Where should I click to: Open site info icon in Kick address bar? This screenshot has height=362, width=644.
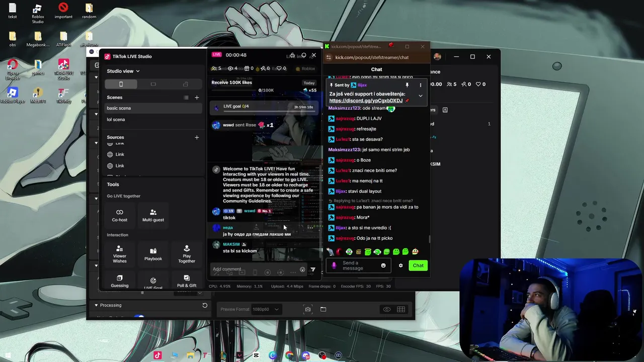click(329, 57)
